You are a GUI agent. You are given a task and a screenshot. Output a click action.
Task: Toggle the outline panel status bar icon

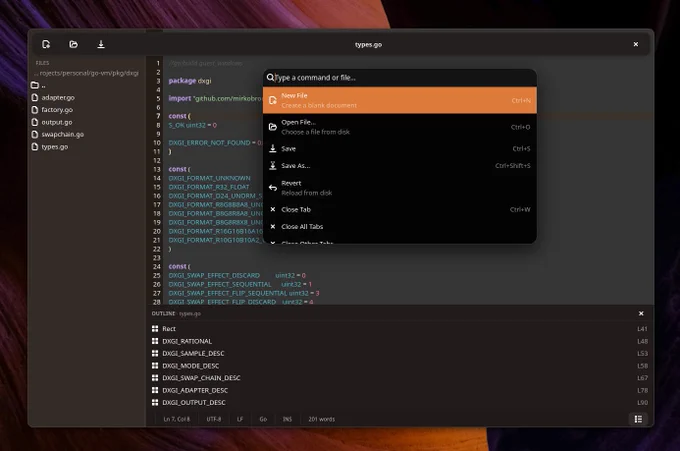point(638,419)
